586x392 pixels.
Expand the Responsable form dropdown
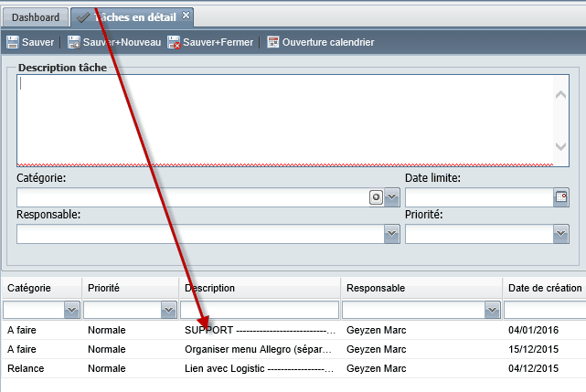(x=391, y=234)
